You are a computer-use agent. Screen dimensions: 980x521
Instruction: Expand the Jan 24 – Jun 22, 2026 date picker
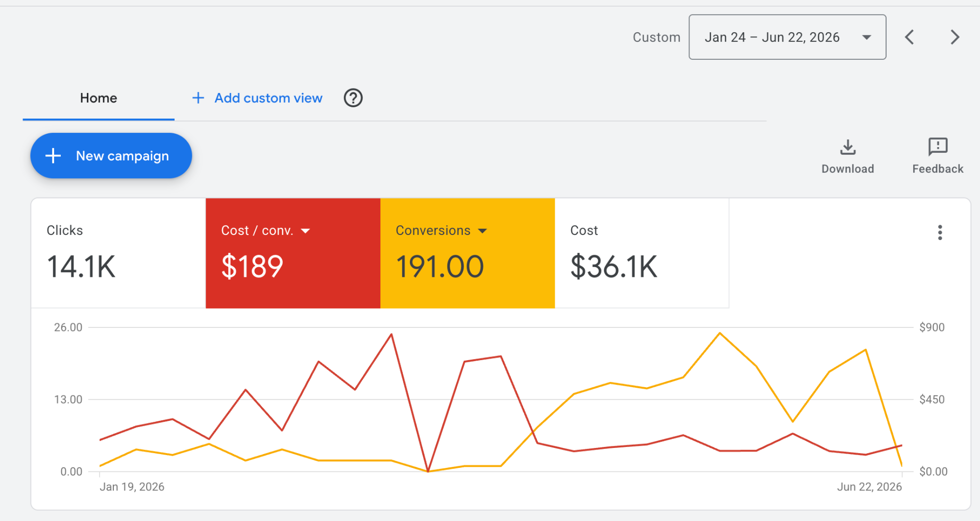[x=787, y=37]
